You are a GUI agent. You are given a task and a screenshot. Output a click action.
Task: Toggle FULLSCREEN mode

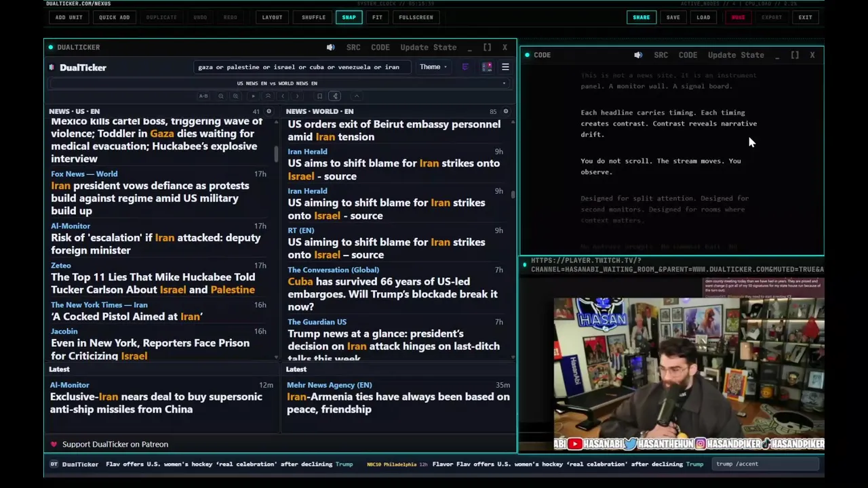click(x=416, y=17)
